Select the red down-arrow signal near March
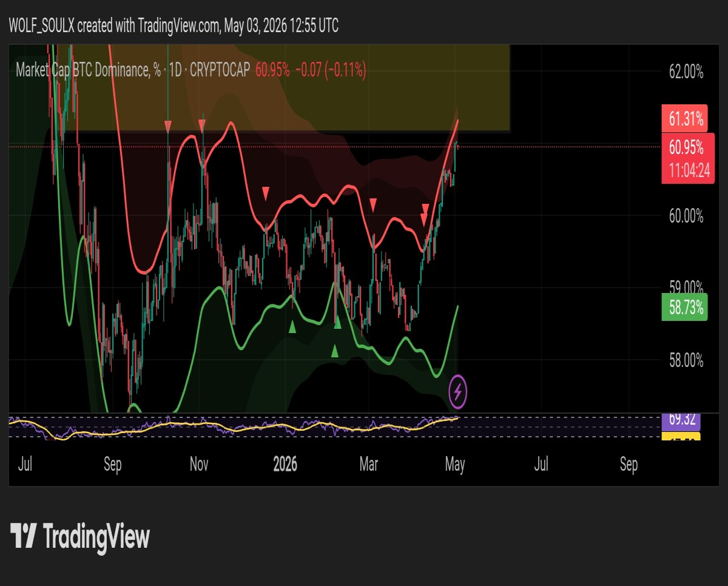Viewport: 728px width, 586px height. [x=374, y=204]
